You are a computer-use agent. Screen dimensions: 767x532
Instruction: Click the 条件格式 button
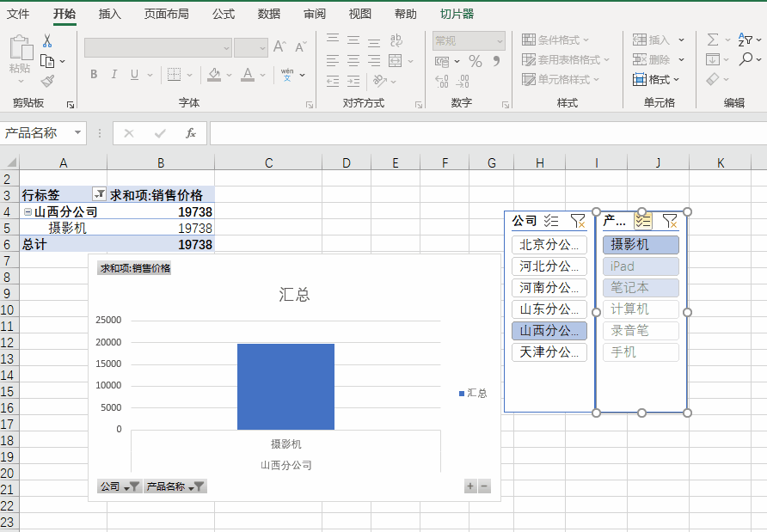pos(555,40)
